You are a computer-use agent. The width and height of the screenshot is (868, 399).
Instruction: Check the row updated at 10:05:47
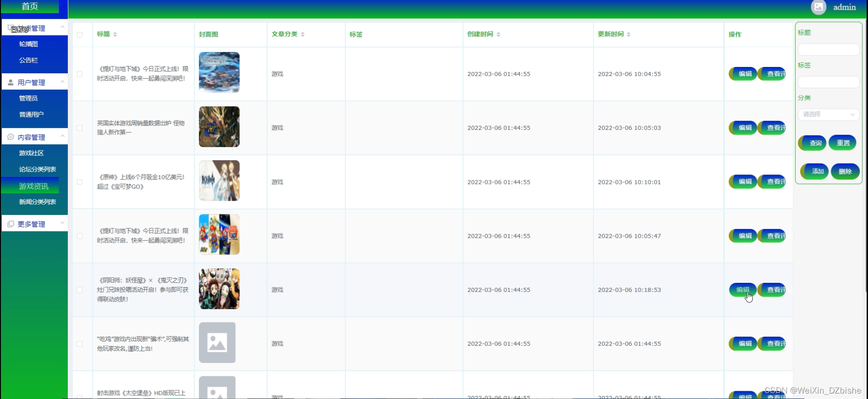(80, 236)
